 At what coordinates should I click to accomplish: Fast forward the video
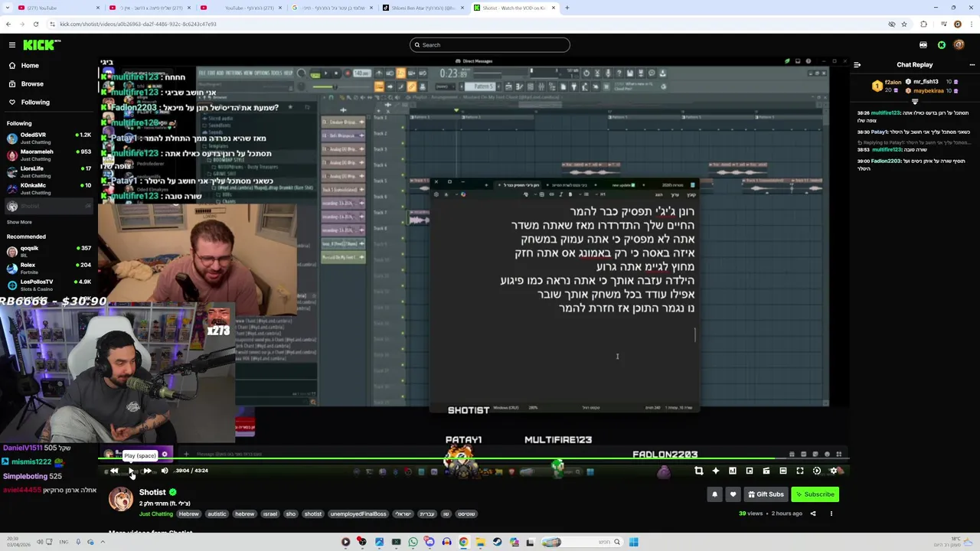click(147, 471)
